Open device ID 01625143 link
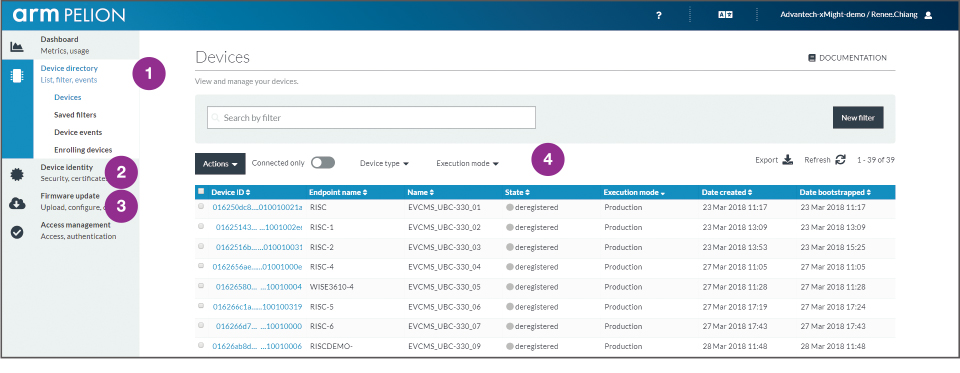Screen dimensions: 960x373 click(259, 227)
